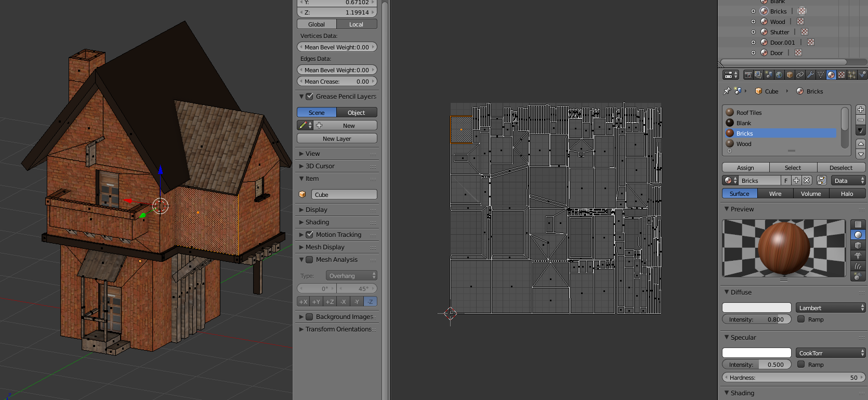This screenshot has height=400, width=868.
Task: Select Roof Tiles material slot
Action: 781,112
